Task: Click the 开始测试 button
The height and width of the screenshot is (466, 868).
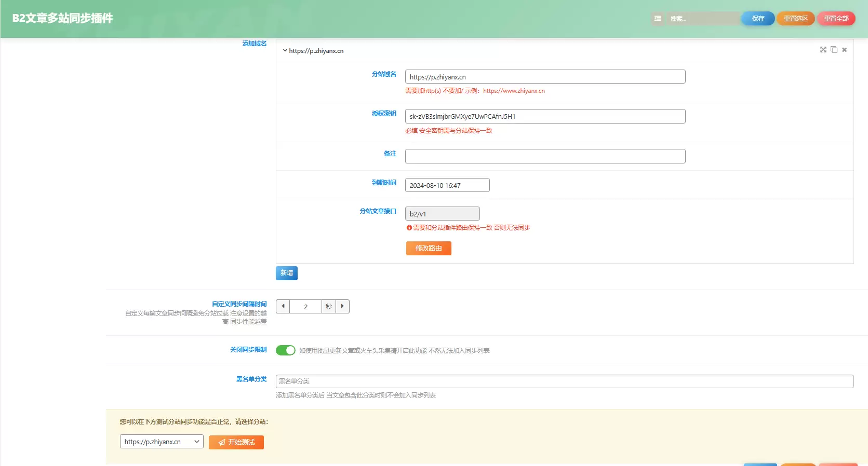Action: 236,442
